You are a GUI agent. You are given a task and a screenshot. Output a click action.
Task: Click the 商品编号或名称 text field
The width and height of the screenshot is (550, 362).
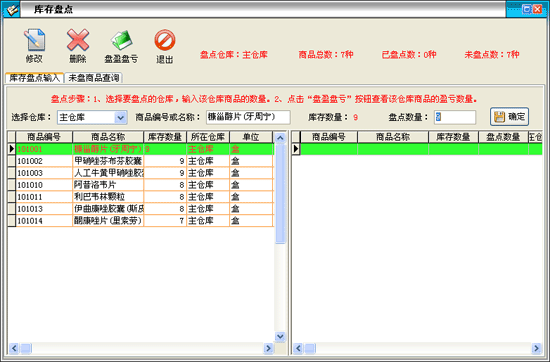[x=248, y=117]
